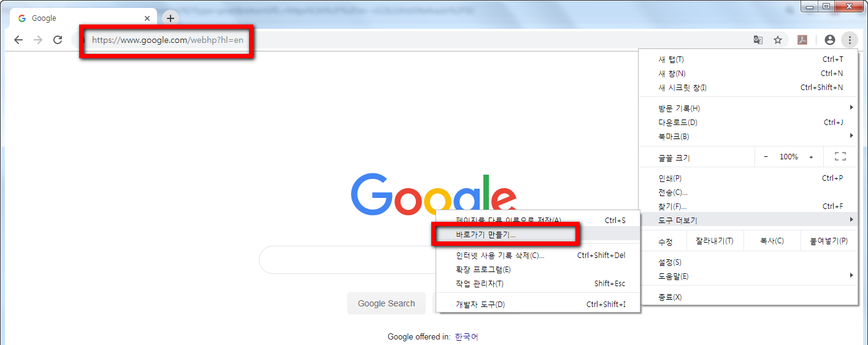868x345 pixels.
Task: Reload the page
Action: point(58,40)
